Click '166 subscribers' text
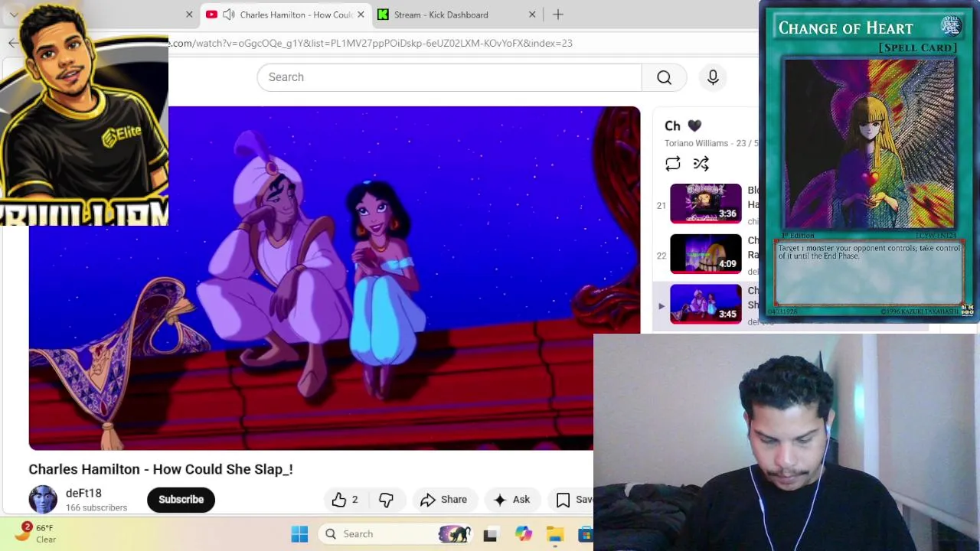The height and width of the screenshot is (551, 980). tap(96, 507)
